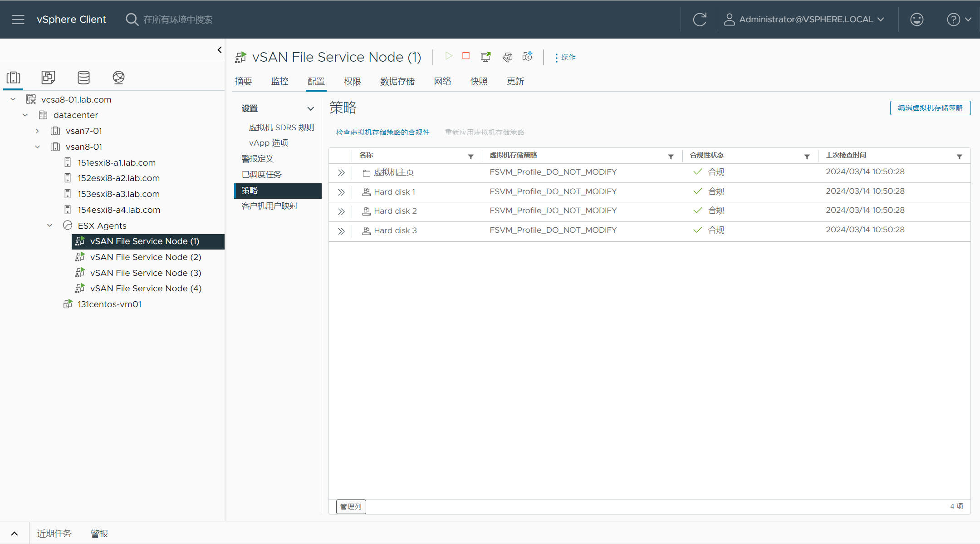Click the ESX Agents resource pool icon
The height and width of the screenshot is (544, 980).
tap(68, 225)
